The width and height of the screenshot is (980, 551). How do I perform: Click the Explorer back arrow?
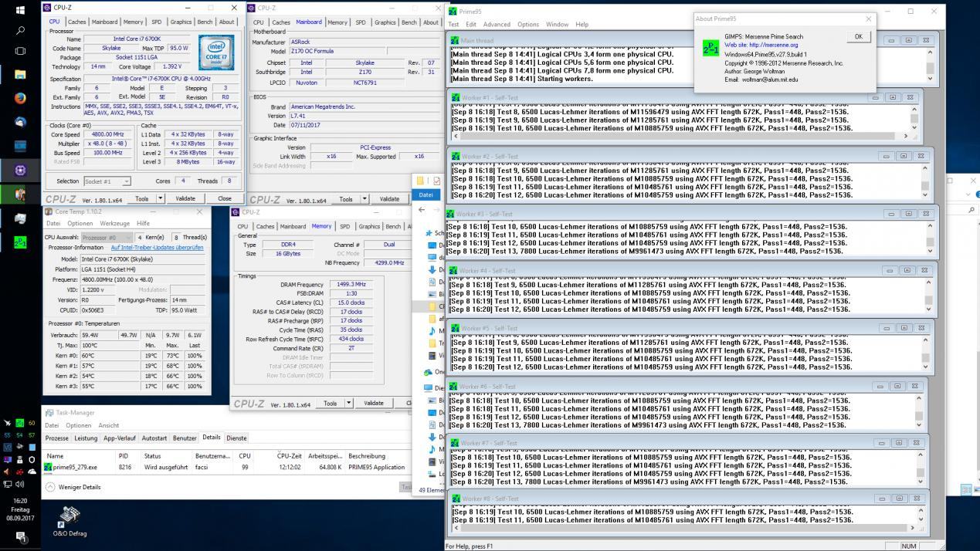tap(422, 210)
